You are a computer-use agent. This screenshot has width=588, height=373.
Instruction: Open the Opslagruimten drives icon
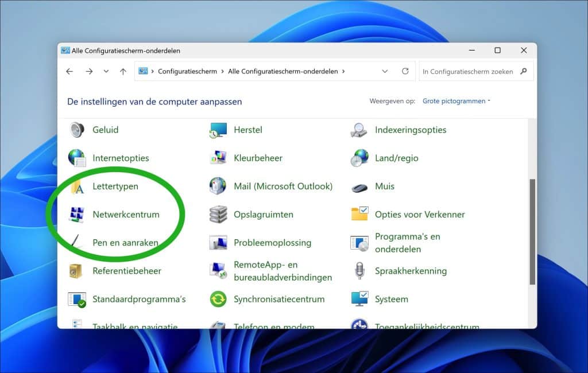pyautogui.click(x=218, y=215)
